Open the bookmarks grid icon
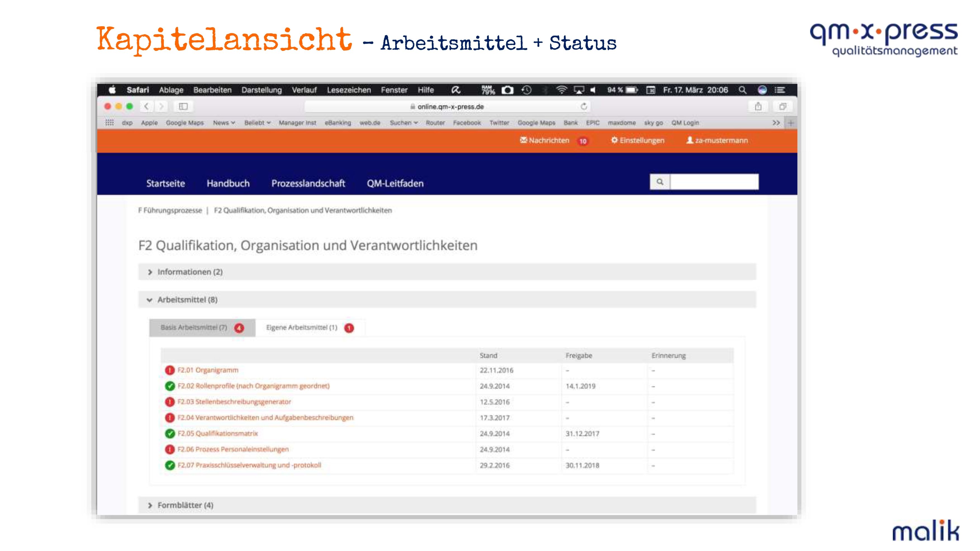Screen dimensions: 980x551 [110, 122]
